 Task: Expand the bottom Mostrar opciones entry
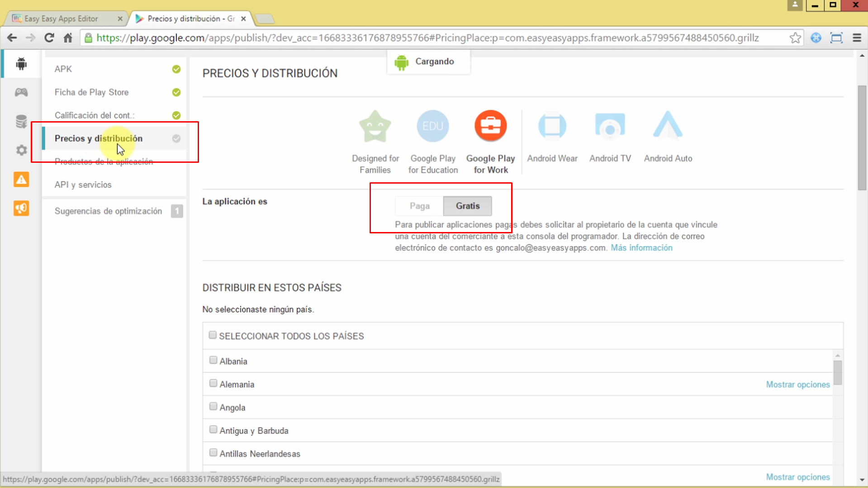coord(797,477)
